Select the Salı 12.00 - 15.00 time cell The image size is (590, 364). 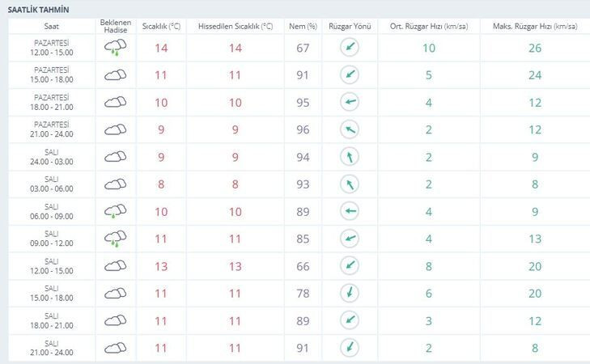(x=52, y=266)
